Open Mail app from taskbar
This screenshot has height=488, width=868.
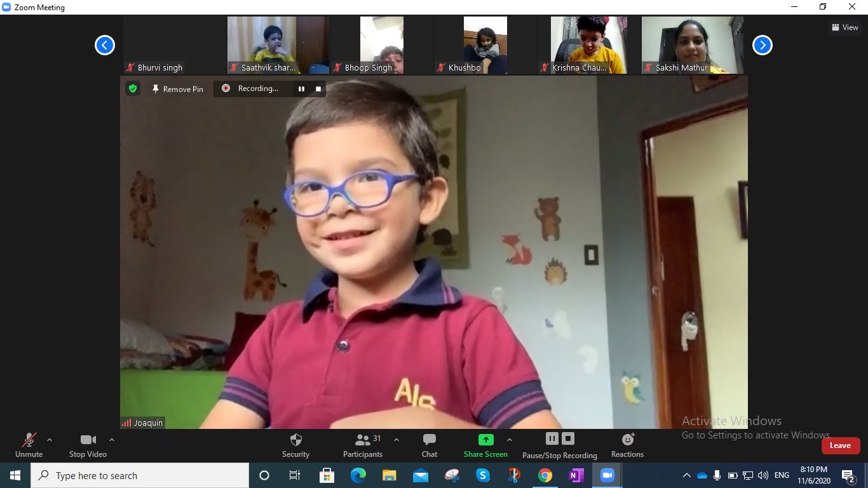pyautogui.click(x=420, y=475)
